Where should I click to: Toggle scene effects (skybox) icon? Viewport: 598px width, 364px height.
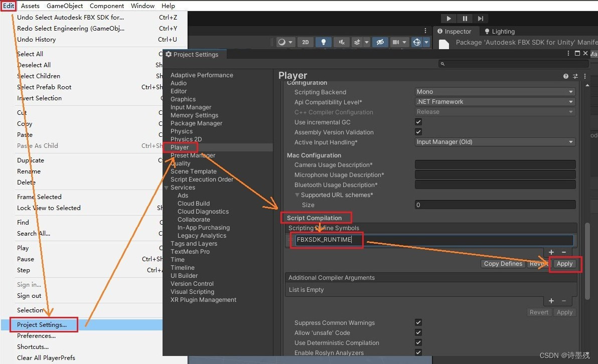point(357,42)
